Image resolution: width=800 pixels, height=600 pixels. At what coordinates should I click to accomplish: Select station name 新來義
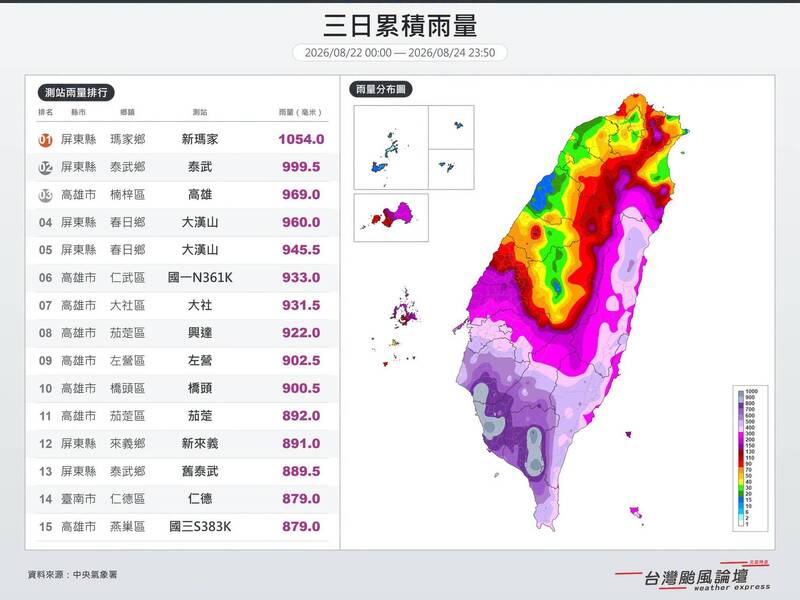click(199, 443)
